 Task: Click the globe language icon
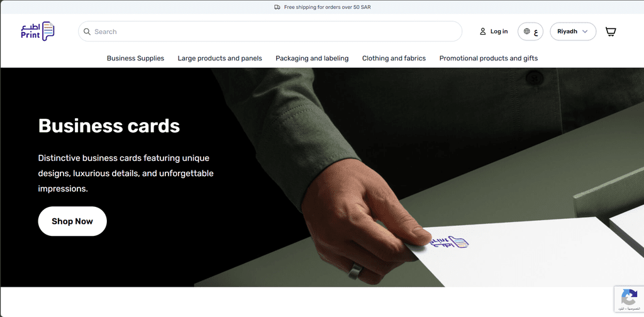(527, 31)
